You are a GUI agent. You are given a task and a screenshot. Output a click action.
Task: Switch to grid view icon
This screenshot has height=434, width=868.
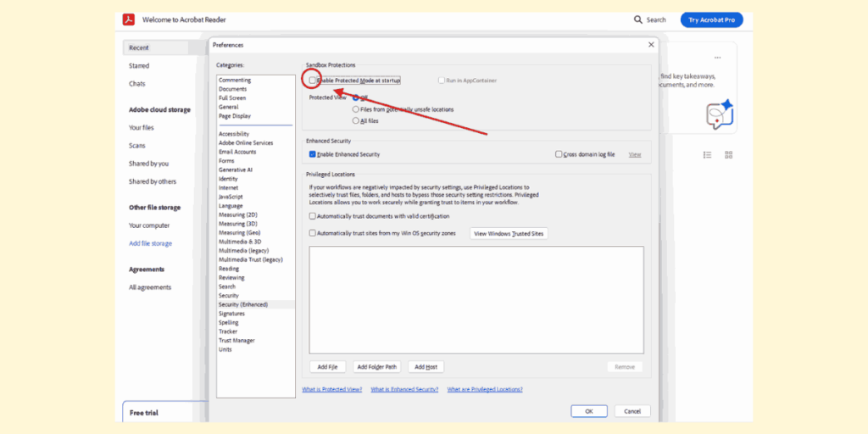[x=728, y=155]
